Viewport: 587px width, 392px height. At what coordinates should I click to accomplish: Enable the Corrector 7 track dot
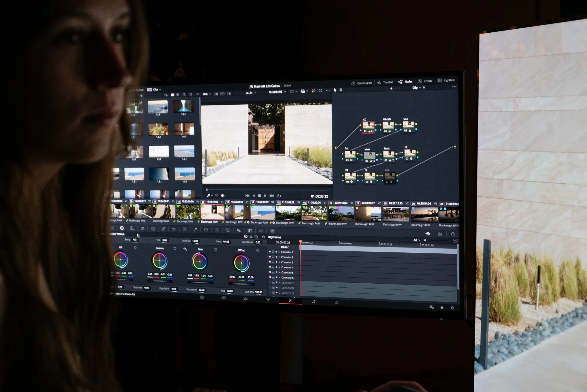pos(270,282)
